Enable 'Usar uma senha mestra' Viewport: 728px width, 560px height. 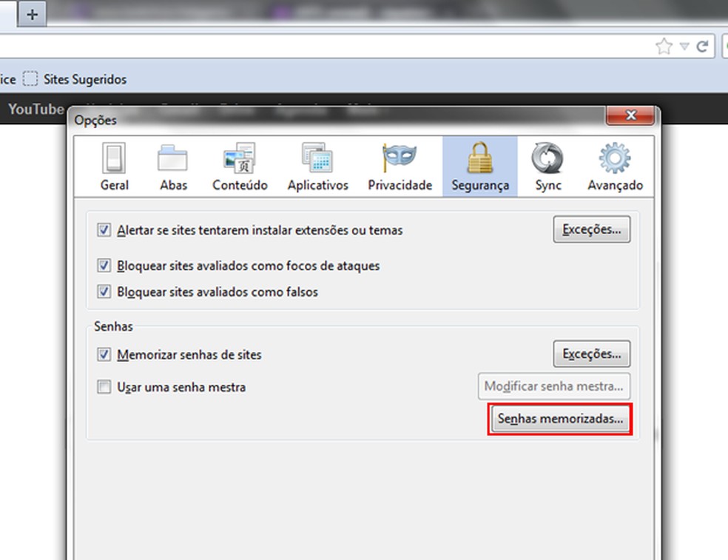104,387
